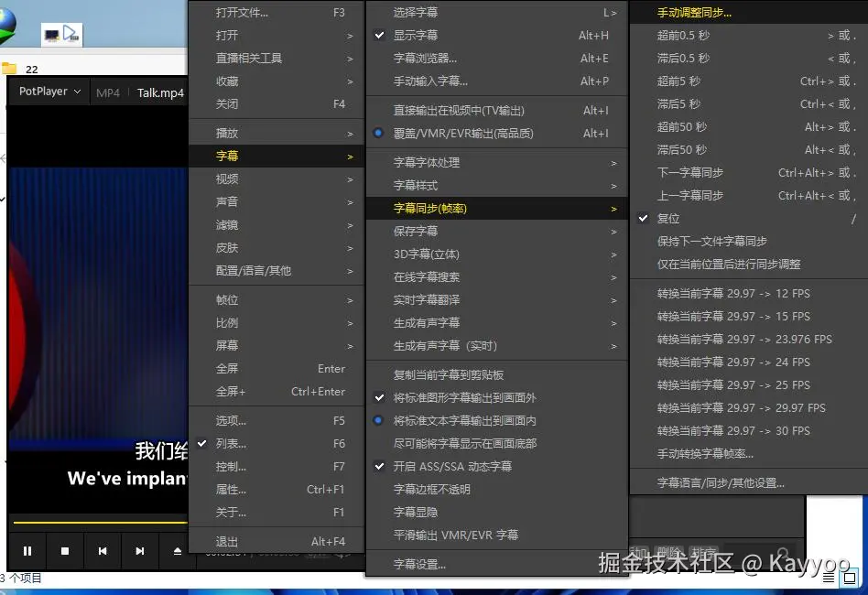The width and height of the screenshot is (868, 595).
Task: Skip to the next file
Action: [139, 551]
